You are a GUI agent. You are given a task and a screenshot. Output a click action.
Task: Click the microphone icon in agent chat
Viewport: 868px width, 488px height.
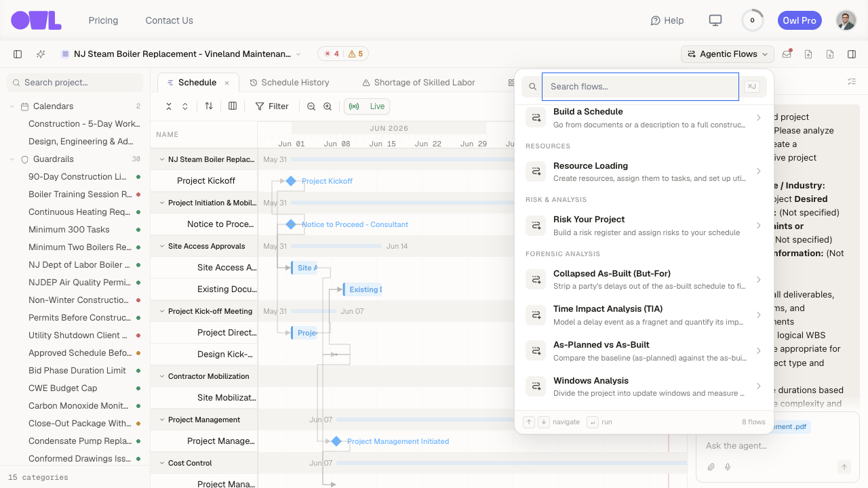[x=728, y=467]
